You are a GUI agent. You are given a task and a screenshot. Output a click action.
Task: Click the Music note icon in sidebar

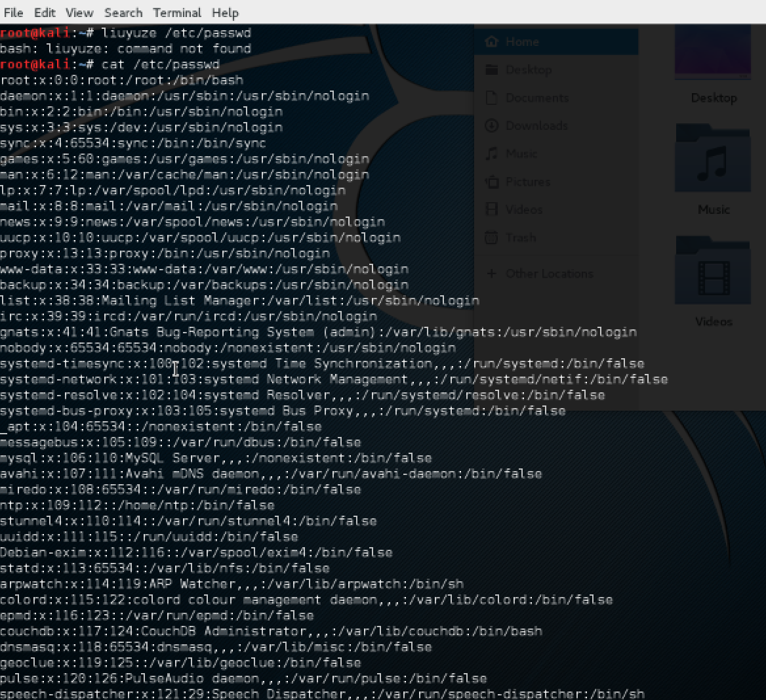click(x=491, y=154)
